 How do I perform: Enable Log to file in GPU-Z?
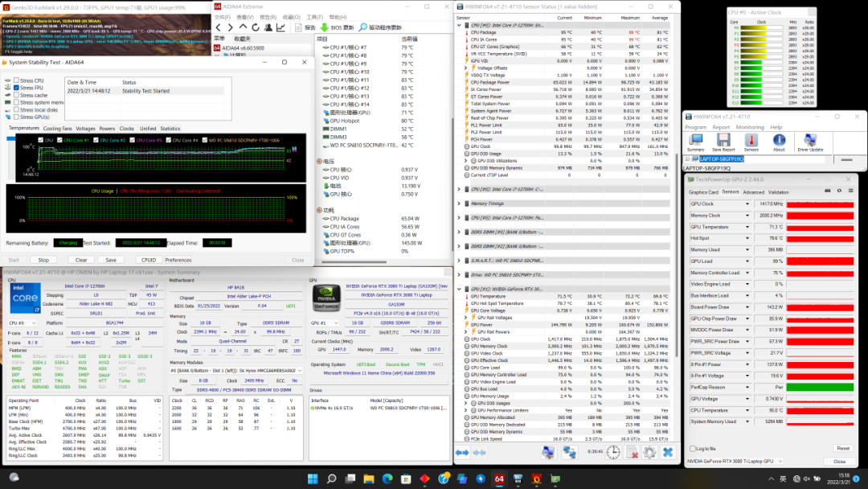(693, 448)
